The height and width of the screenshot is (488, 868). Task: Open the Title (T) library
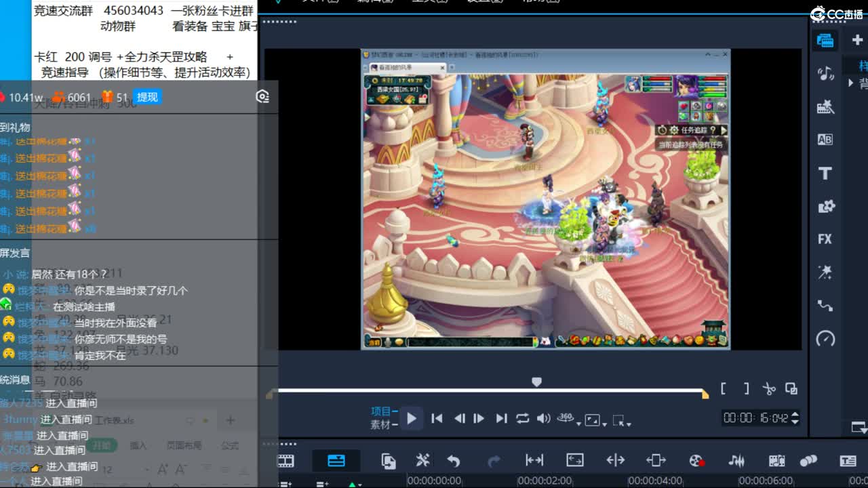point(825,174)
